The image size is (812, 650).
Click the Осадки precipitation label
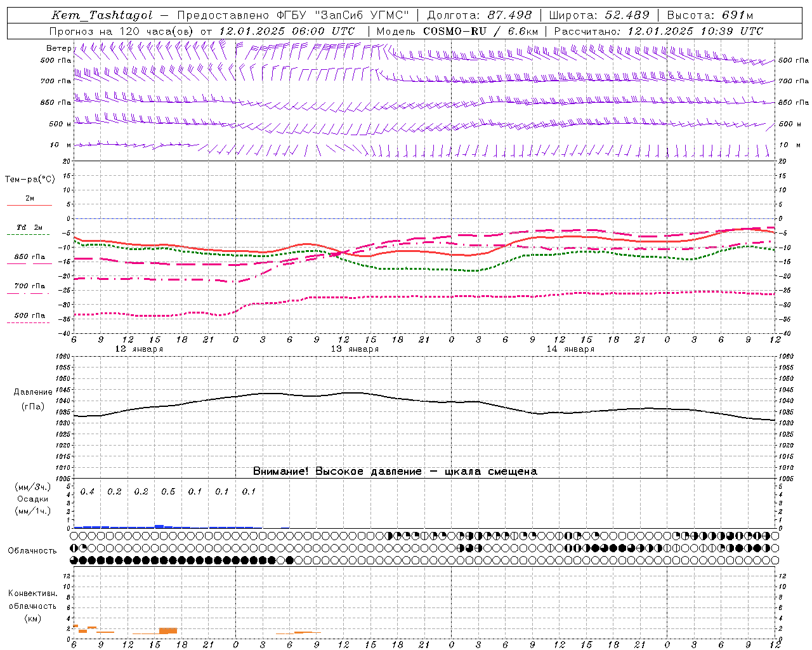click(33, 499)
